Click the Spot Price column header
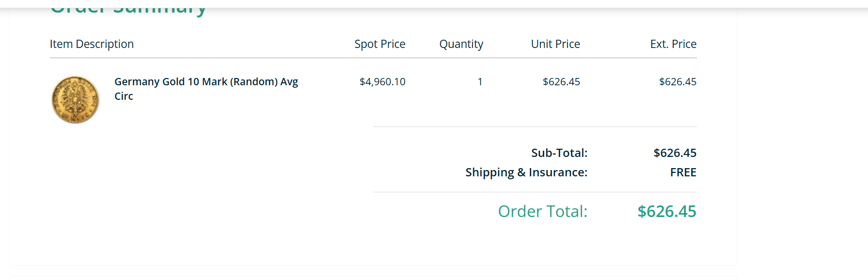868x280 pixels. (x=379, y=44)
